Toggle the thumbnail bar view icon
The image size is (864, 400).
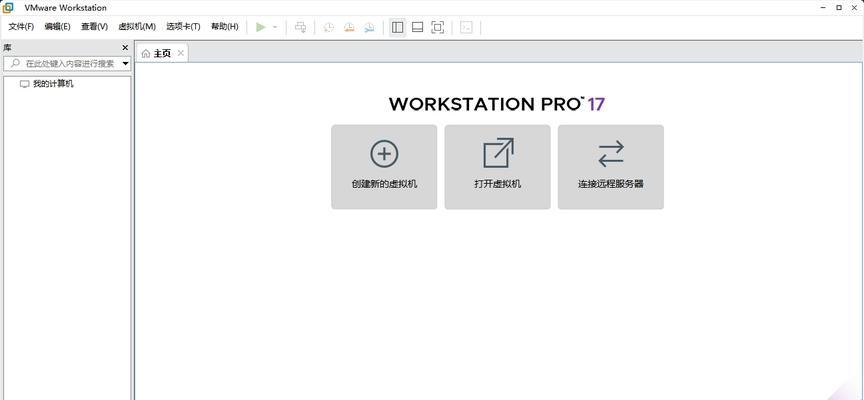(418, 27)
